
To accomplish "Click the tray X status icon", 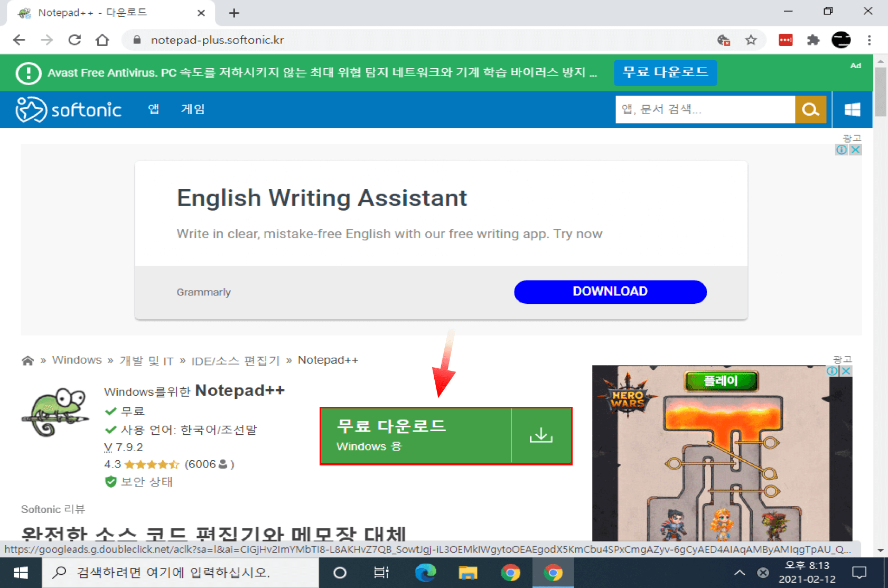I will (x=763, y=573).
